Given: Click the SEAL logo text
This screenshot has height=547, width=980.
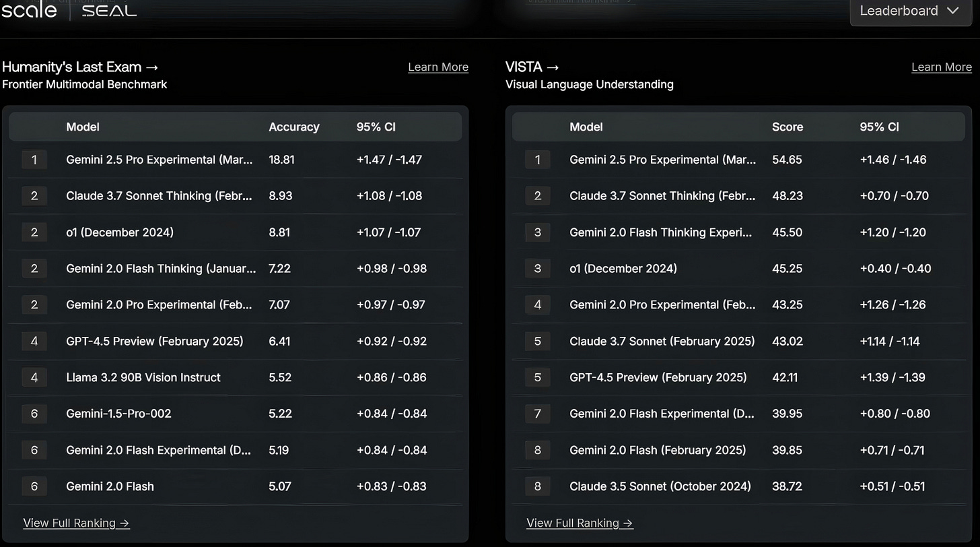Looking at the screenshot, I should pyautogui.click(x=109, y=11).
